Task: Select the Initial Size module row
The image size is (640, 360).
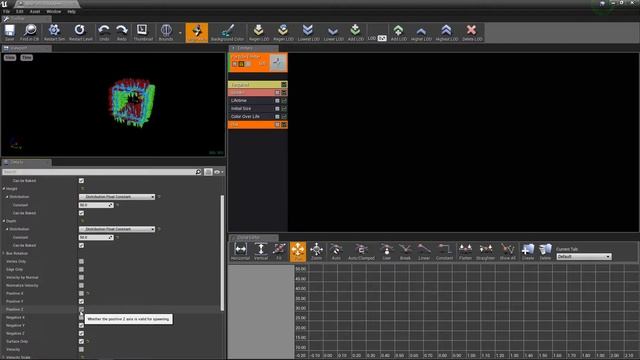Action: coord(258,109)
